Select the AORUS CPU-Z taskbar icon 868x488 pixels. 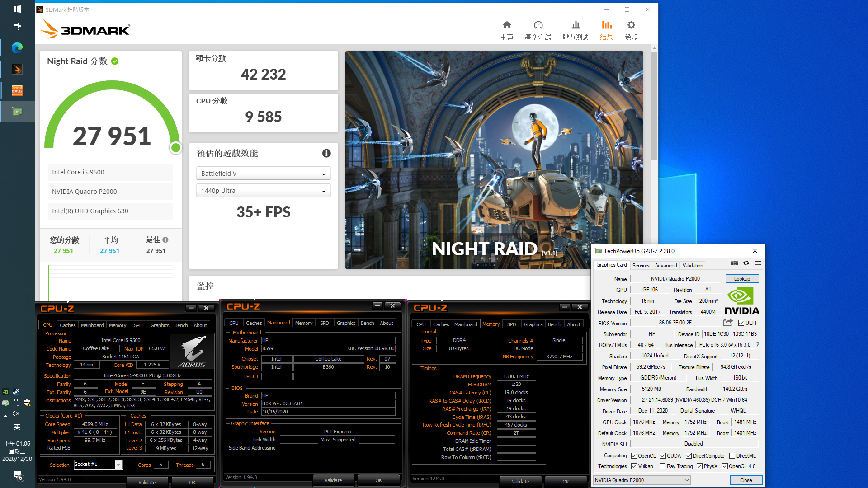[17, 90]
